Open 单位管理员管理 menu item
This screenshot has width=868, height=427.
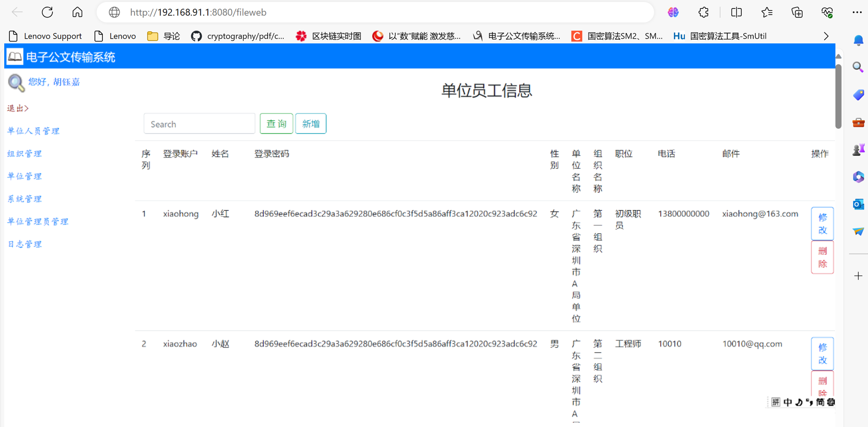coord(38,222)
